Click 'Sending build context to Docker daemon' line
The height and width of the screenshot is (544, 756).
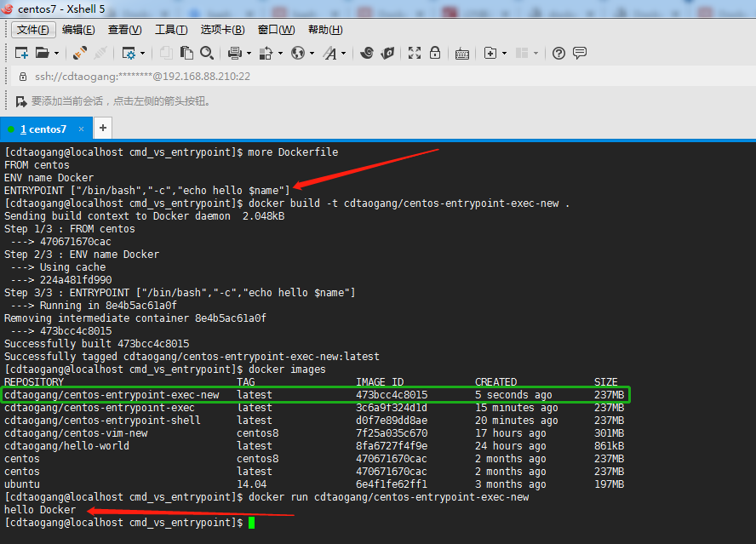(x=144, y=216)
